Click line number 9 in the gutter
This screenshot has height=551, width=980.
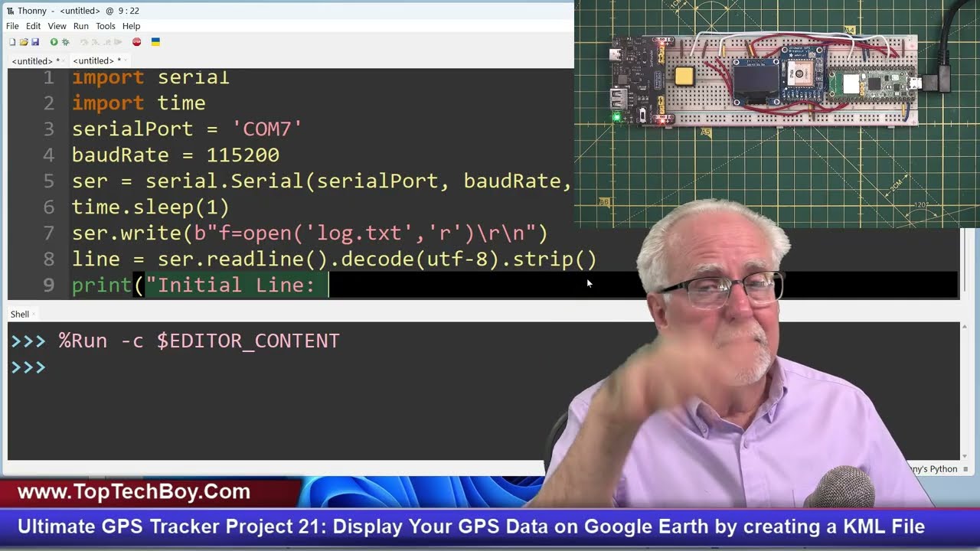pos(48,285)
